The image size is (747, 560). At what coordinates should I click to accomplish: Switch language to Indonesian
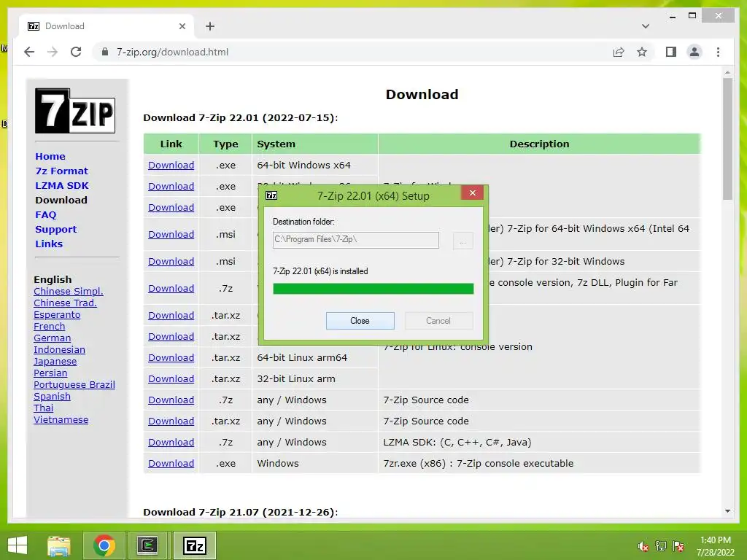pos(60,349)
